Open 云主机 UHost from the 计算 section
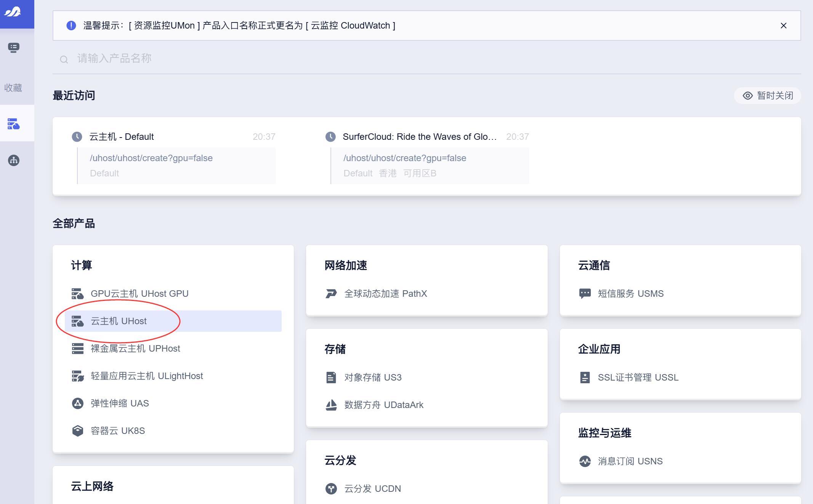 [x=118, y=321]
